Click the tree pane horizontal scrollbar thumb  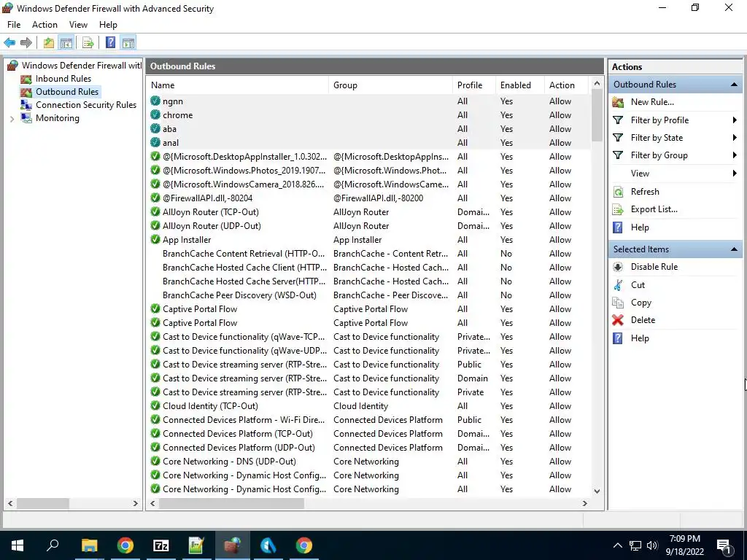point(43,503)
